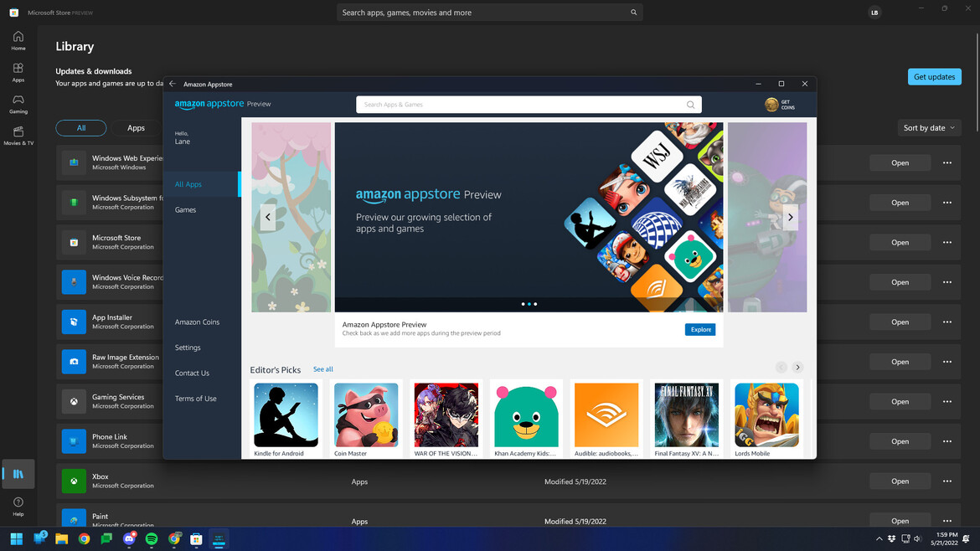This screenshot has height=551, width=980.
Task: Open more options for Windows Voice Recorder
Action: (946, 281)
